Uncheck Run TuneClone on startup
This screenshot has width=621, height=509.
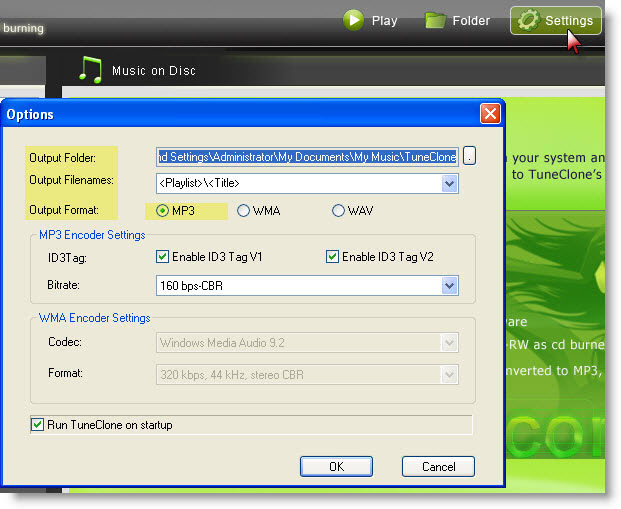tap(37, 425)
